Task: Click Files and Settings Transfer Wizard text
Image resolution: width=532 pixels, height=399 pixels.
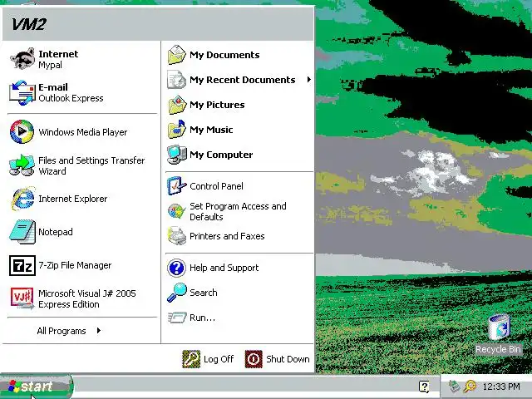Action: click(91, 165)
